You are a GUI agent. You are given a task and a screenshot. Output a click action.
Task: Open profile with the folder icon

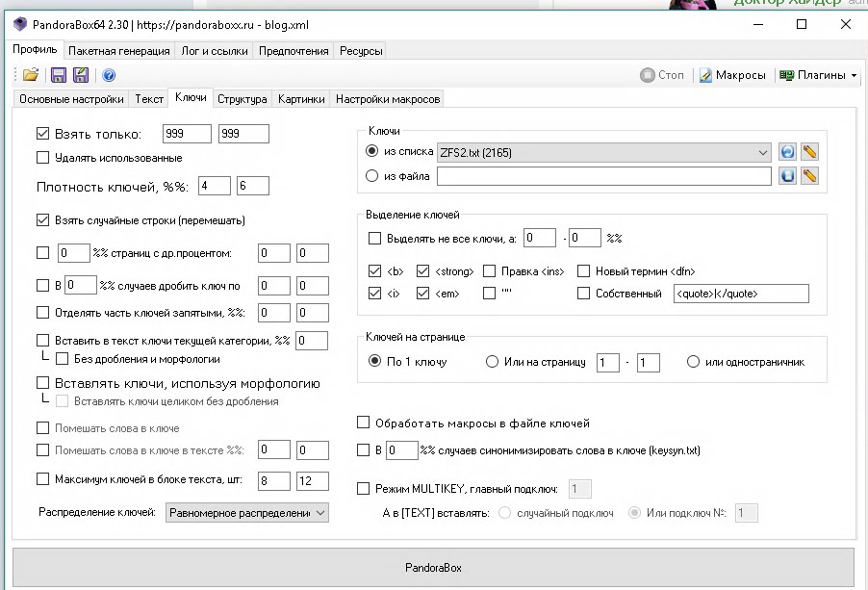pos(31,75)
